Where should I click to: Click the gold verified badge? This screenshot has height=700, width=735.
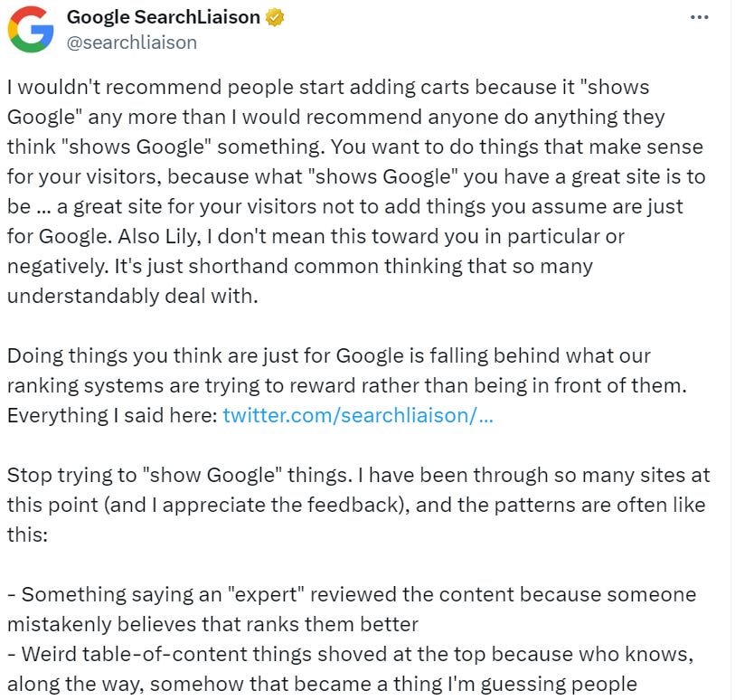pos(272,17)
